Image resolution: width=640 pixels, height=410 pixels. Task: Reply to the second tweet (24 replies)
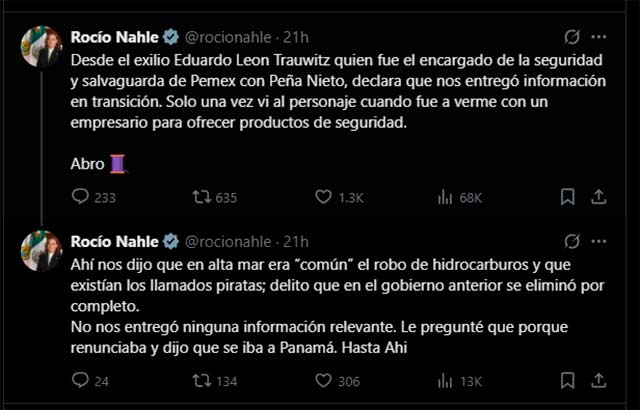click(x=80, y=380)
